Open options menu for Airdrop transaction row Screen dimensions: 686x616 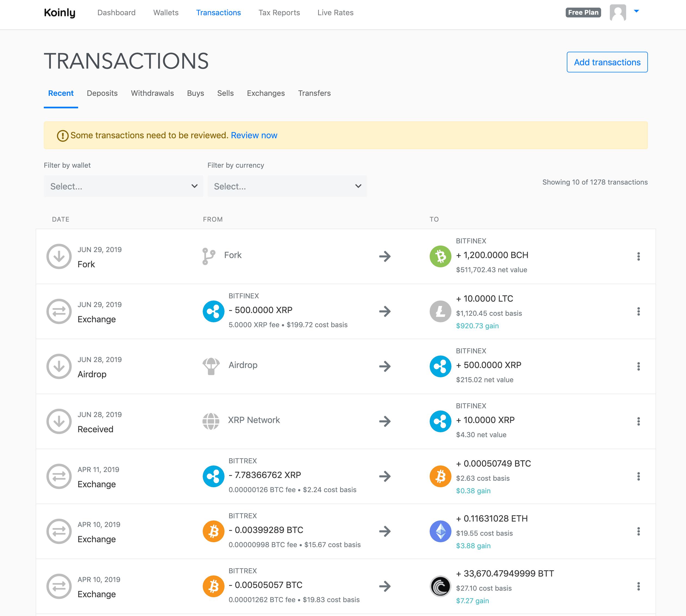638,366
